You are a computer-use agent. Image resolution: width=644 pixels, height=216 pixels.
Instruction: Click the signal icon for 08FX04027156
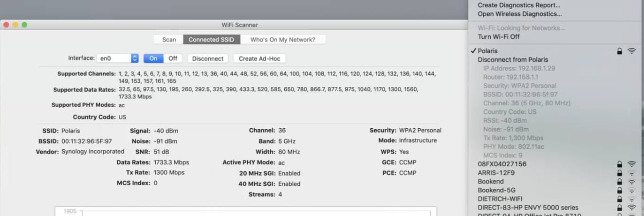pyautogui.click(x=632, y=164)
